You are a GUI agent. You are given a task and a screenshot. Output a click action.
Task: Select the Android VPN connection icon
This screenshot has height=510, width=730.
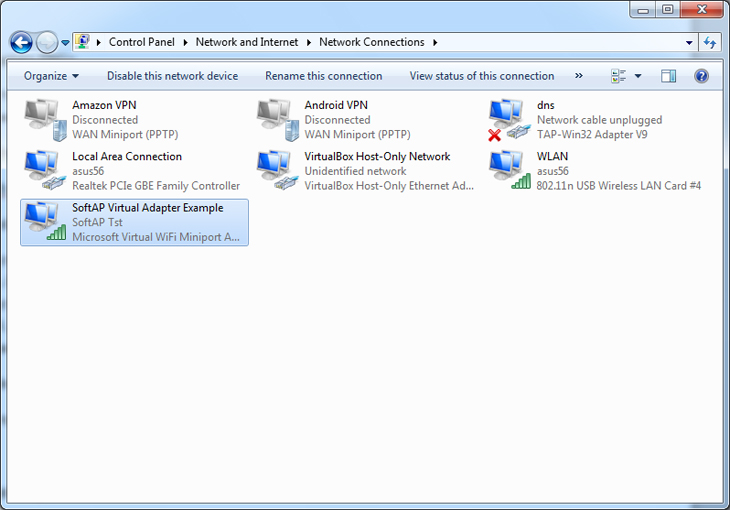(x=278, y=120)
